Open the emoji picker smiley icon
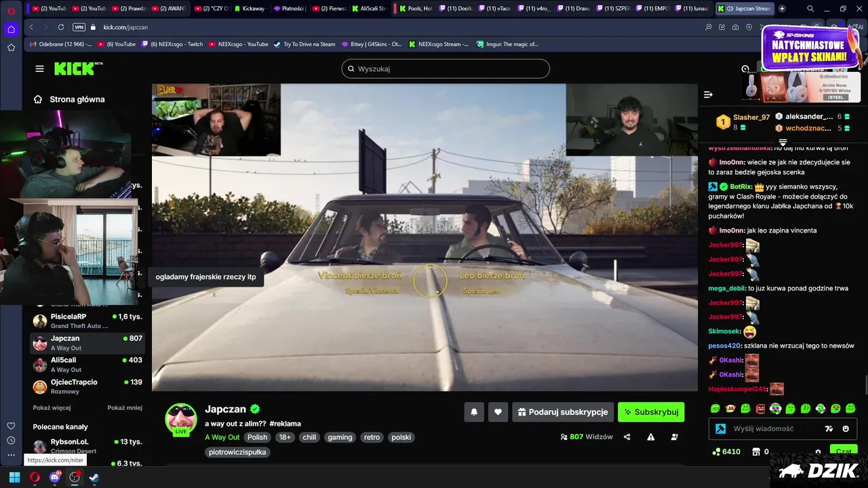Viewport: 868px width, 488px height. 846,428
